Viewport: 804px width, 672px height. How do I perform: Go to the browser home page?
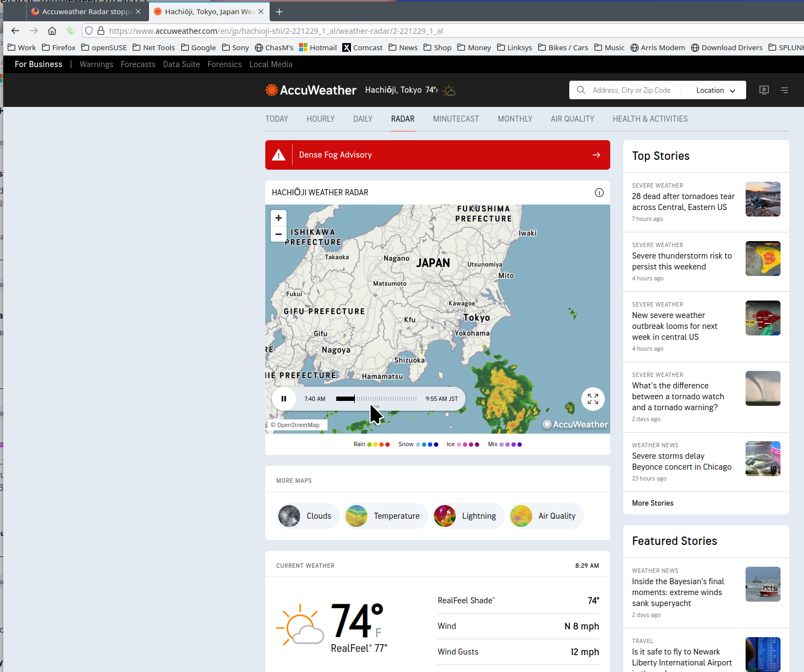pos(52,31)
